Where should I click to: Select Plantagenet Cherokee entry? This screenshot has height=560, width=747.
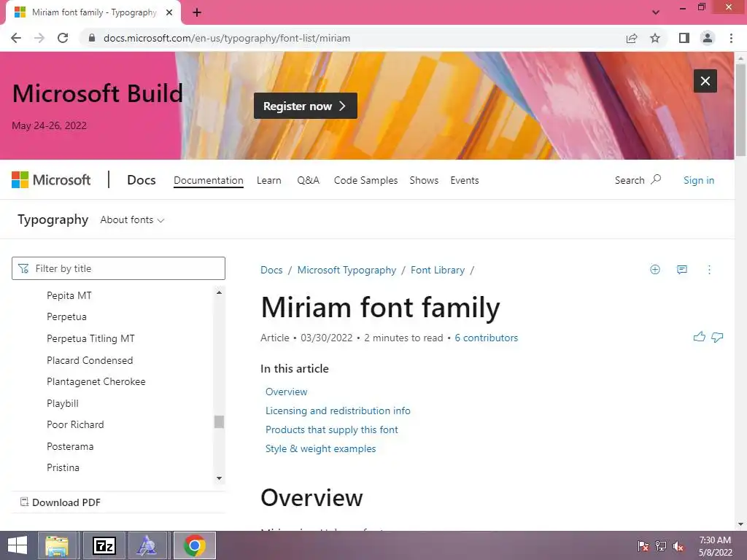click(x=96, y=382)
